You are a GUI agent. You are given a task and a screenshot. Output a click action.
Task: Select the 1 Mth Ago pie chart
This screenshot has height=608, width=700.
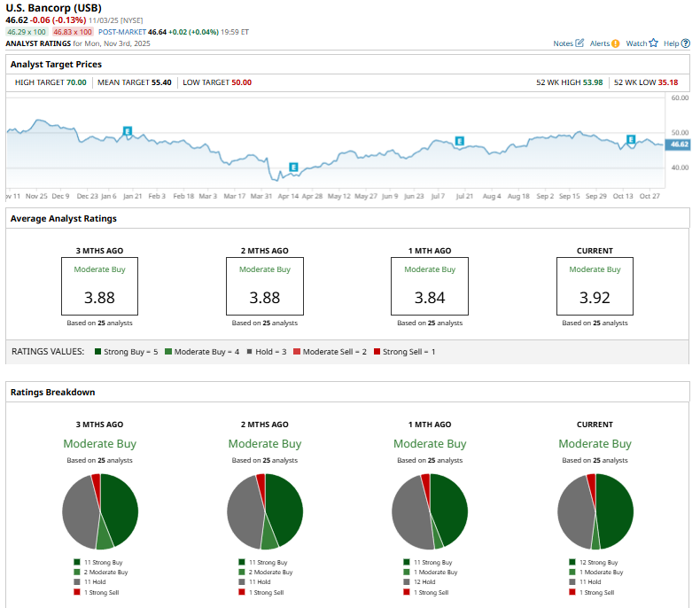[430, 511]
